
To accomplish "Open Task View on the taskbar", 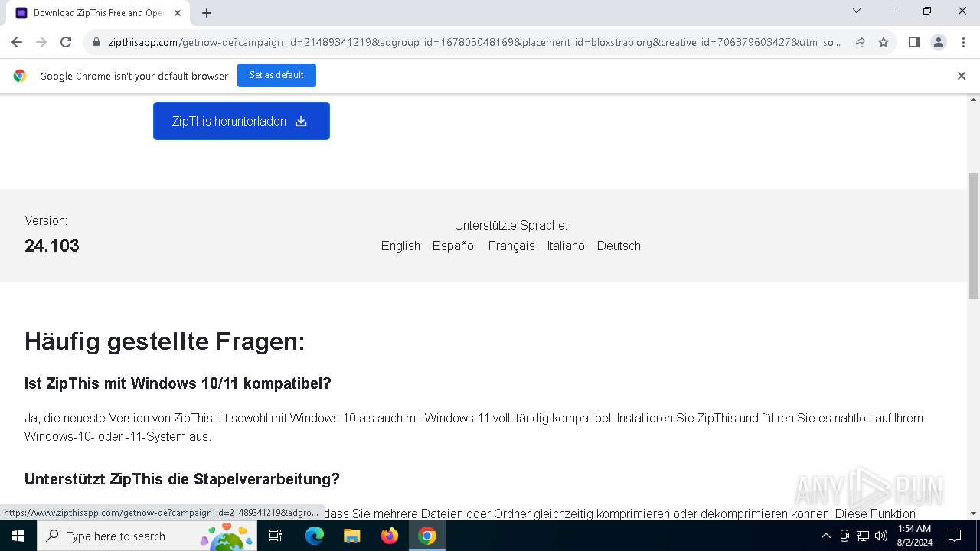I will coord(276,536).
